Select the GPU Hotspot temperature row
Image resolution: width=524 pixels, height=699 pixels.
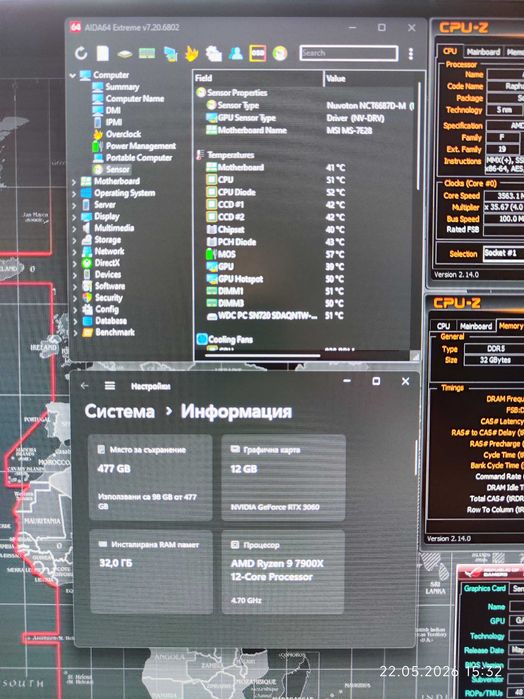[308, 279]
